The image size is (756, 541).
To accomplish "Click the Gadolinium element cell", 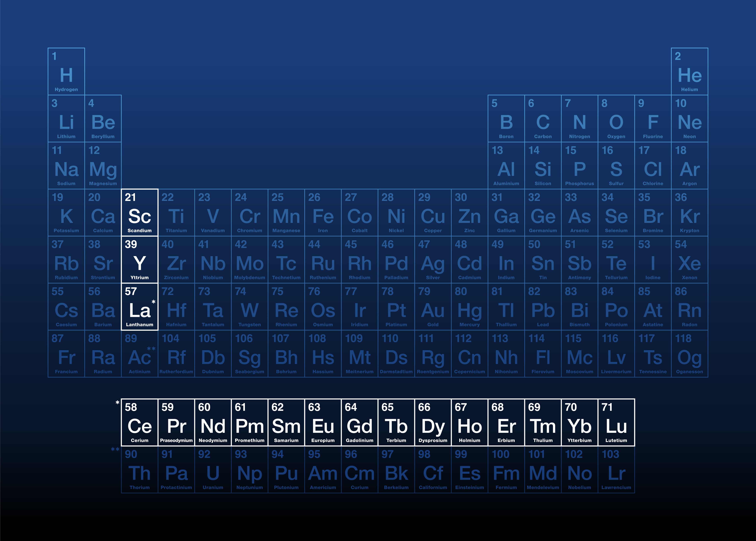I will click(359, 422).
